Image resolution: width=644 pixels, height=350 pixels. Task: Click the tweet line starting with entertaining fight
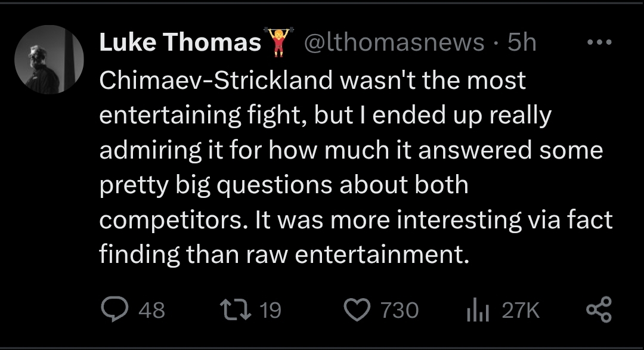click(326, 116)
